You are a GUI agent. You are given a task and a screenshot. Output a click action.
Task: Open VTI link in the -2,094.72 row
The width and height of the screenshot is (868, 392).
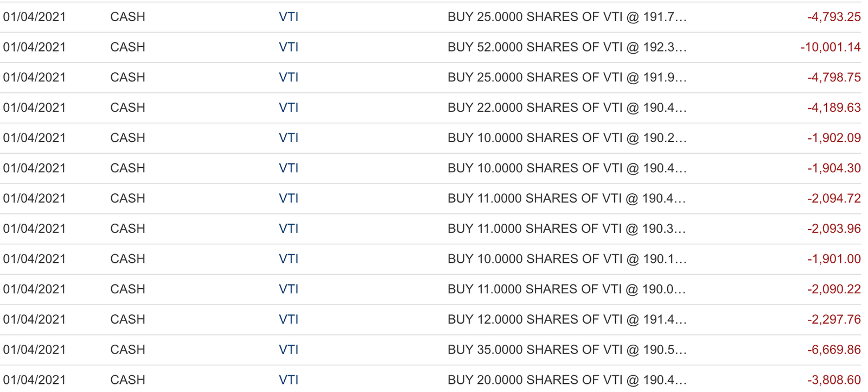click(x=289, y=198)
